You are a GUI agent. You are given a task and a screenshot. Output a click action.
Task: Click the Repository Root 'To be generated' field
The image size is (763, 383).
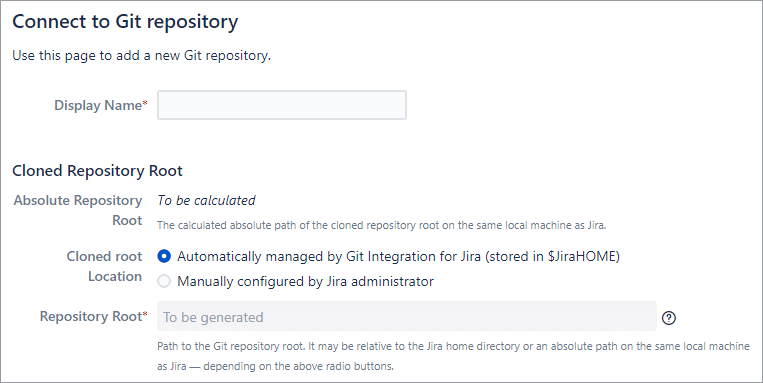[x=407, y=316]
